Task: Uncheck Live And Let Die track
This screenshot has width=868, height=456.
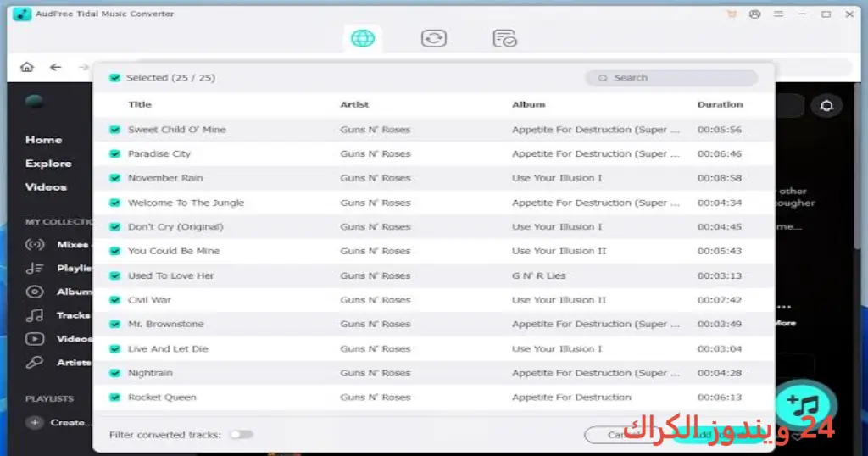Action: pyautogui.click(x=114, y=348)
